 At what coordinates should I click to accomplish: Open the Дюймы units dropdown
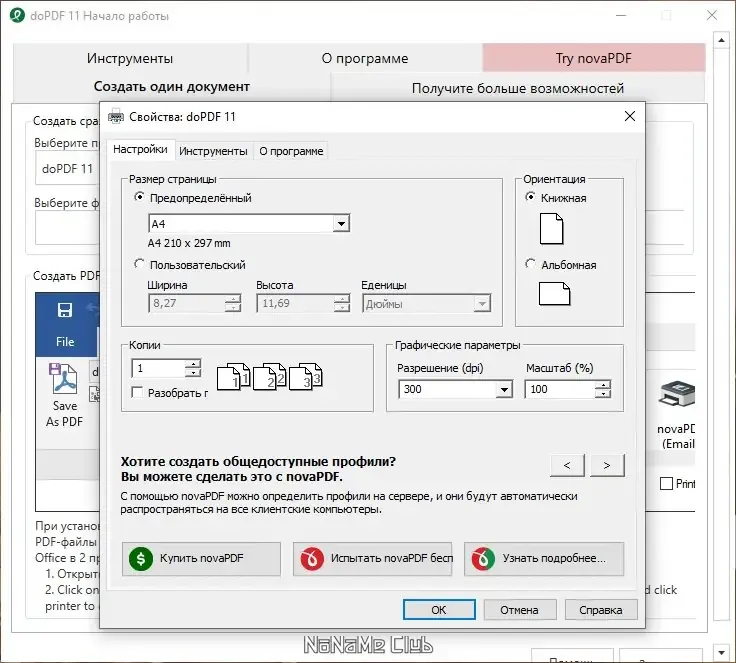click(x=482, y=304)
